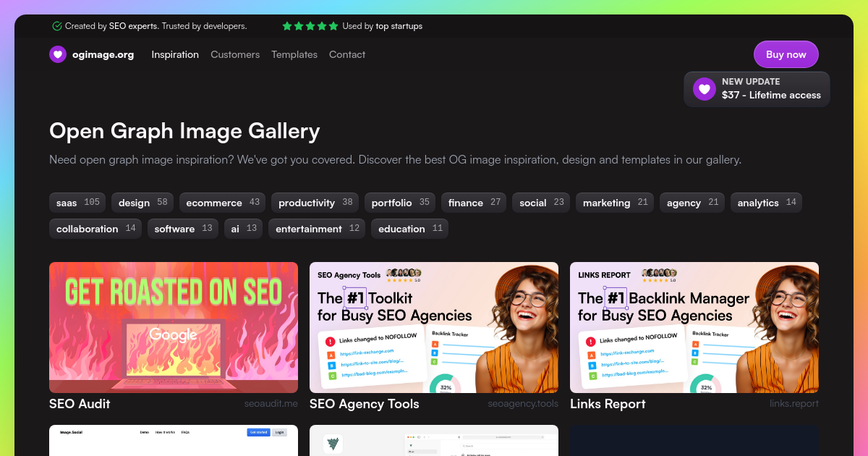
Task: Select the education tag filter
Action: coord(409,229)
